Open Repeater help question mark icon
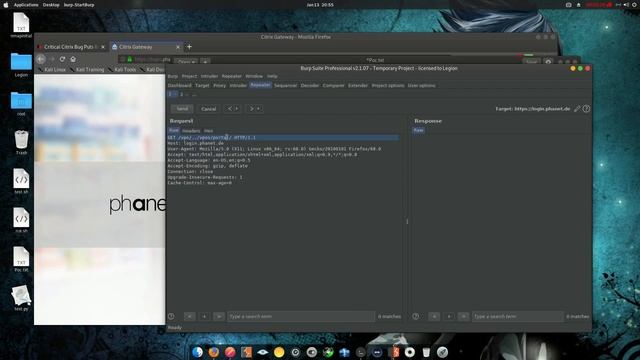The image size is (640, 360). tap(586, 109)
